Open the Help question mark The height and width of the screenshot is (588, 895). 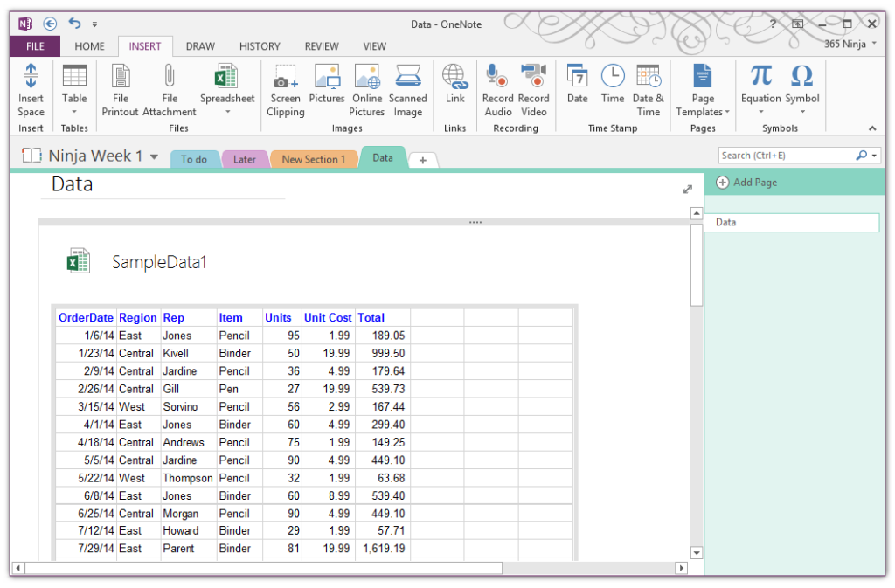pyautogui.click(x=773, y=24)
